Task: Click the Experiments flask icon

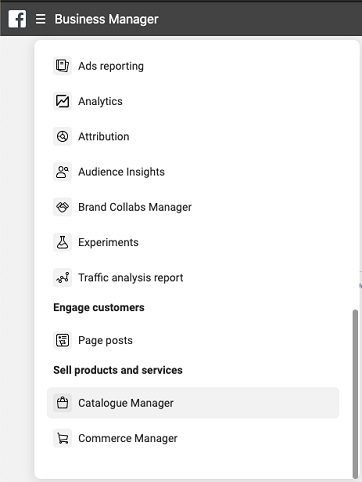Action: (x=62, y=242)
